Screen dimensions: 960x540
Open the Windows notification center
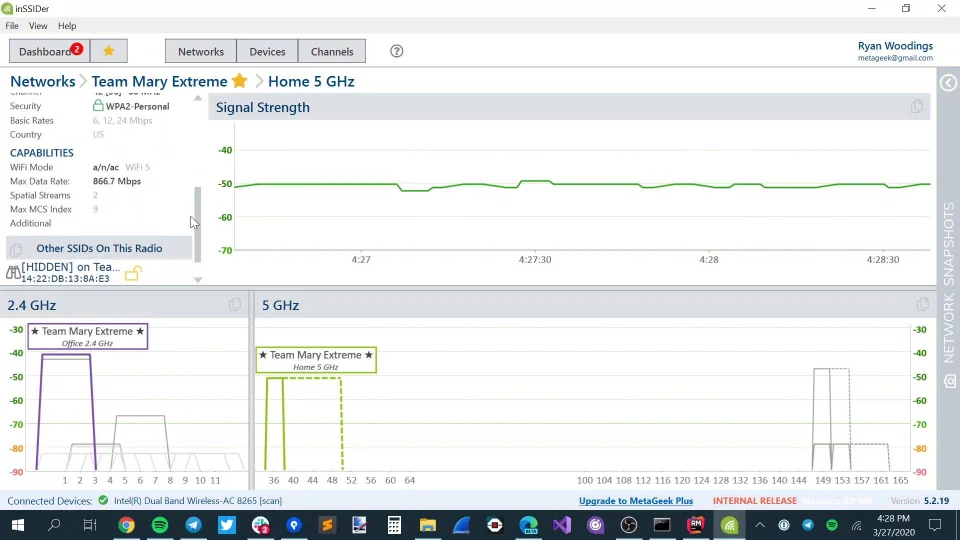coord(935,525)
